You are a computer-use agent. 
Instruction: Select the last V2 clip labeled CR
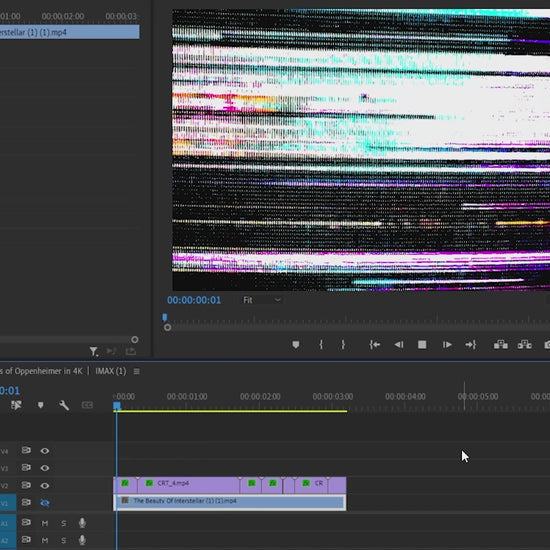tap(311, 485)
